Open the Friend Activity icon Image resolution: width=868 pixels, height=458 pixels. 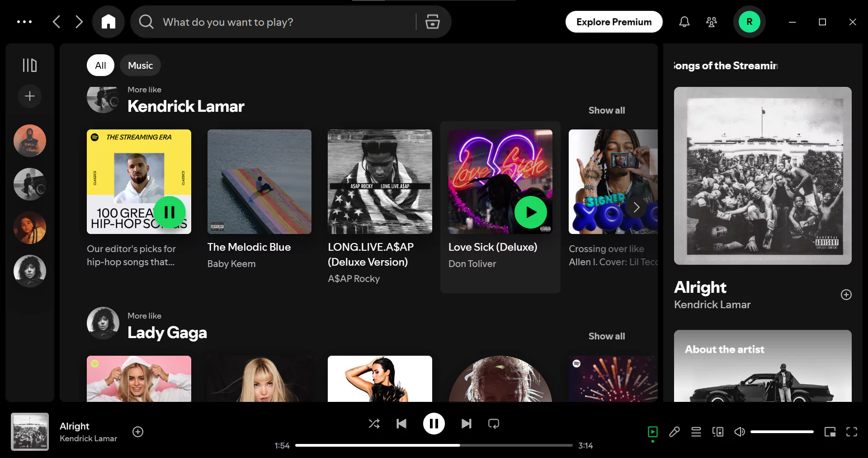[x=712, y=22]
